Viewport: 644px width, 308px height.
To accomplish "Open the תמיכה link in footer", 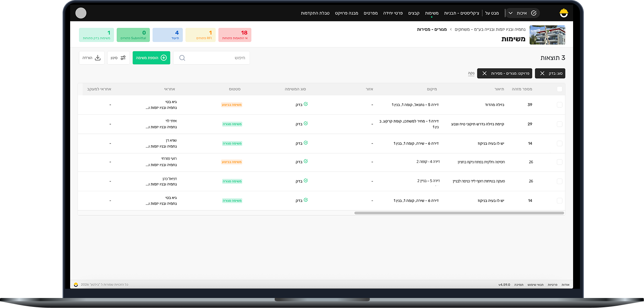I will 519,285.
